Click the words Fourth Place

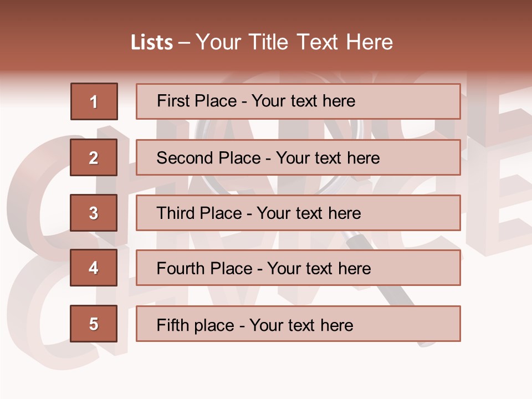[204, 268]
